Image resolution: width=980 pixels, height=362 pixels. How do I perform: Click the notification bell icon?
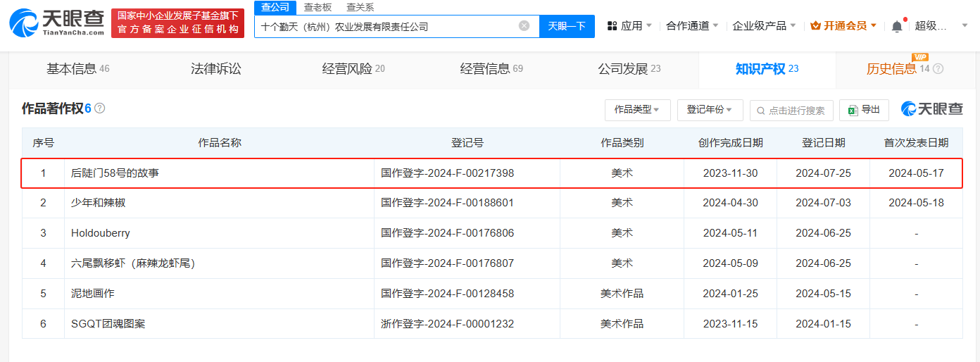tap(896, 26)
